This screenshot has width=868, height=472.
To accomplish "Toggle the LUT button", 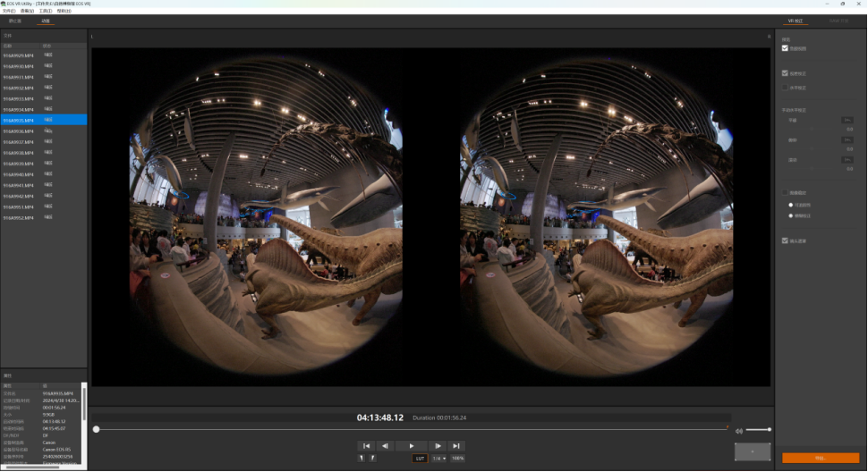I will (420, 458).
